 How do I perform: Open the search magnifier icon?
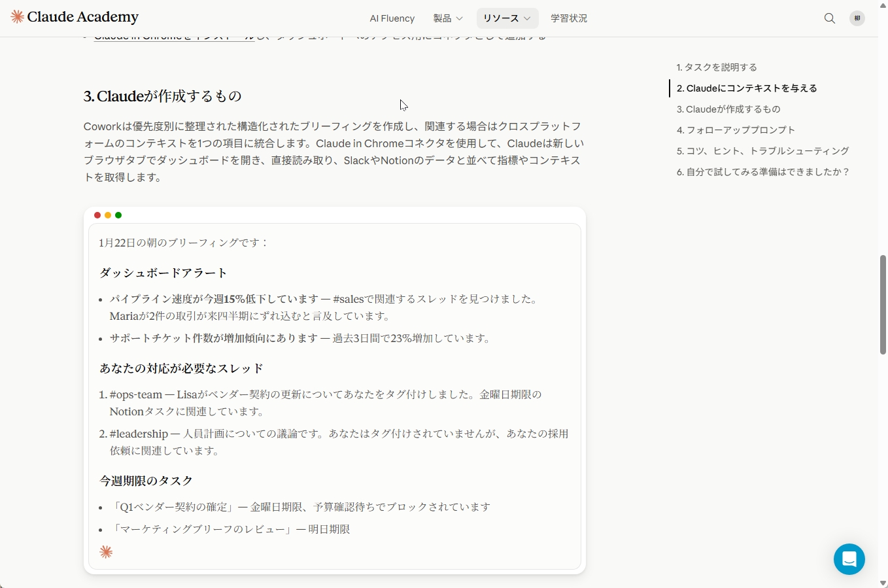click(x=830, y=18)
